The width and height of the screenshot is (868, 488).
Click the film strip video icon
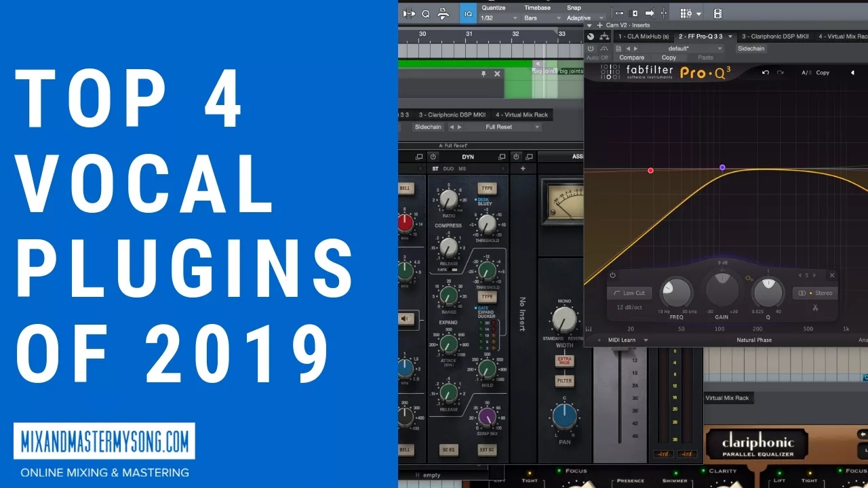717,13
